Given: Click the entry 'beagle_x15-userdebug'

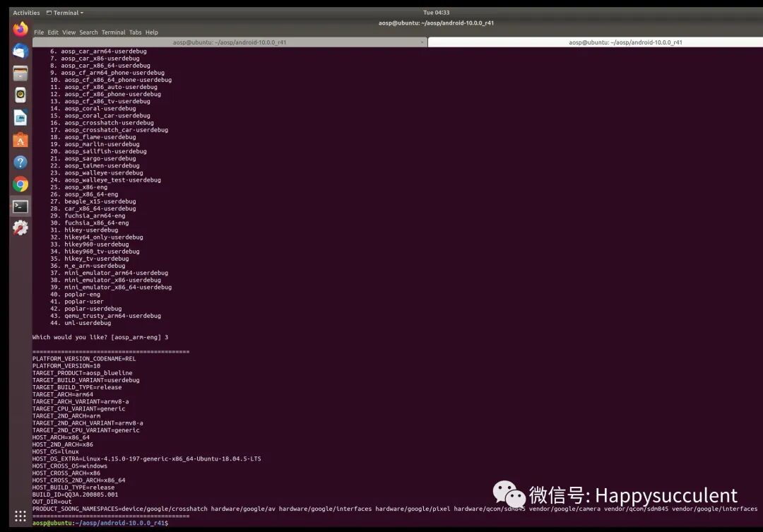Looking at the screenshot, I should 100,201.
